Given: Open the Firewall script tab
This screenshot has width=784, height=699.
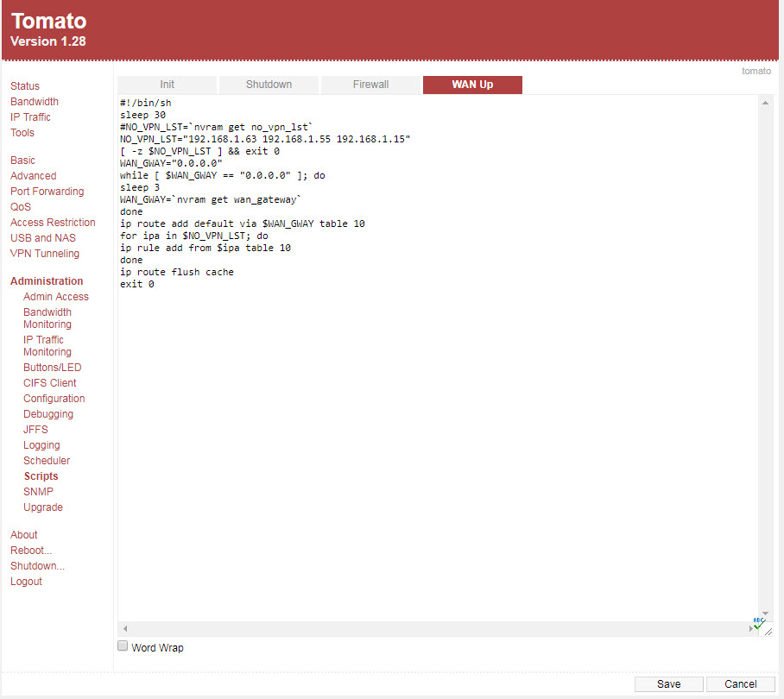Looking at the screenshot, I should [370, 85].
